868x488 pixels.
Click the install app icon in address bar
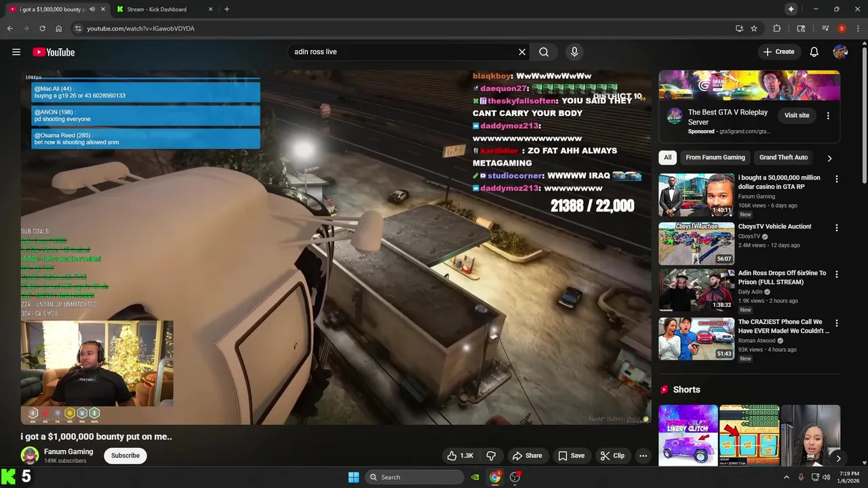739,28
